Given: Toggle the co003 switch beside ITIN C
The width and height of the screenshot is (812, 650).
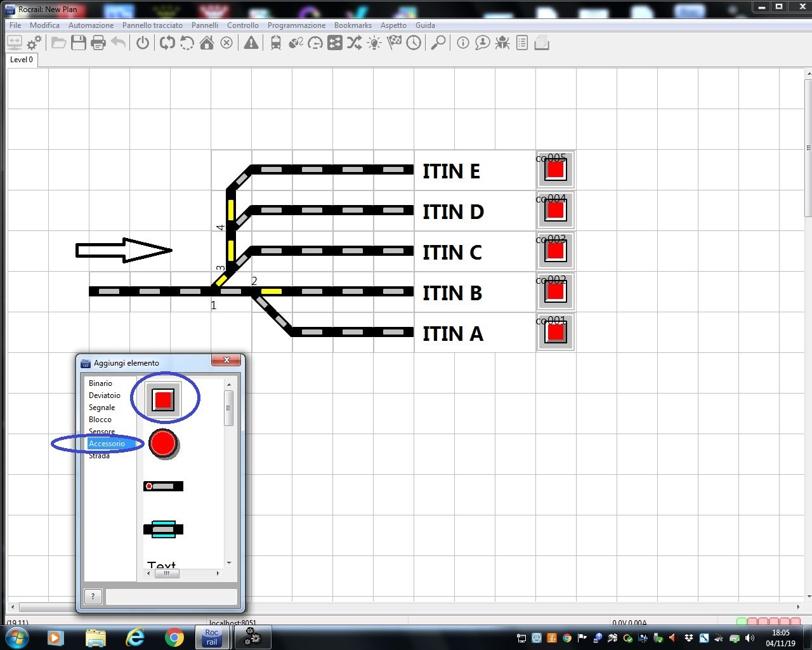Looking at the screenshot, I should pos(556,251).
